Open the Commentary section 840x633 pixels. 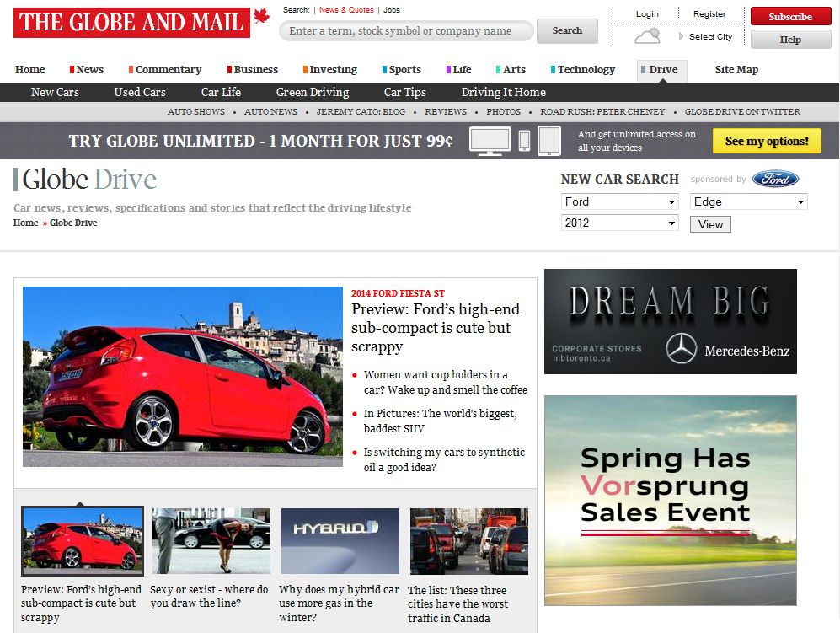165,70
